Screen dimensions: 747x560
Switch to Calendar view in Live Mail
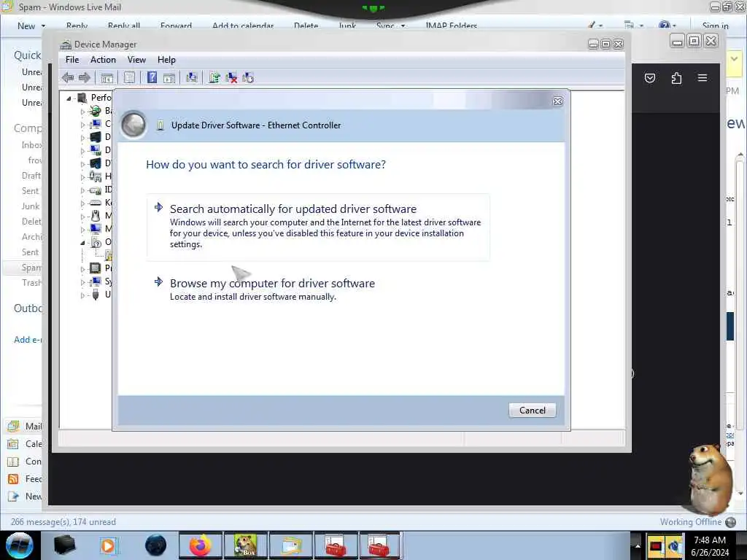pyautogui.click(x=25, y=444)
